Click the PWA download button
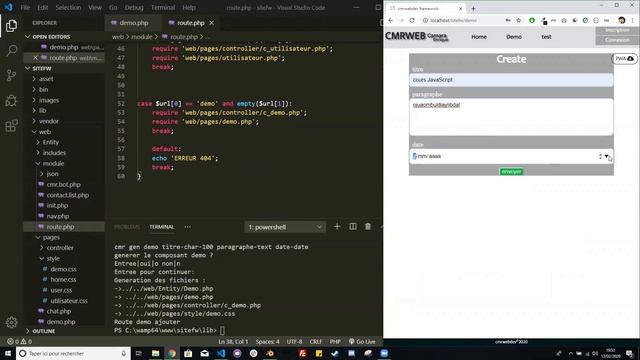 [x=624, y=59]
